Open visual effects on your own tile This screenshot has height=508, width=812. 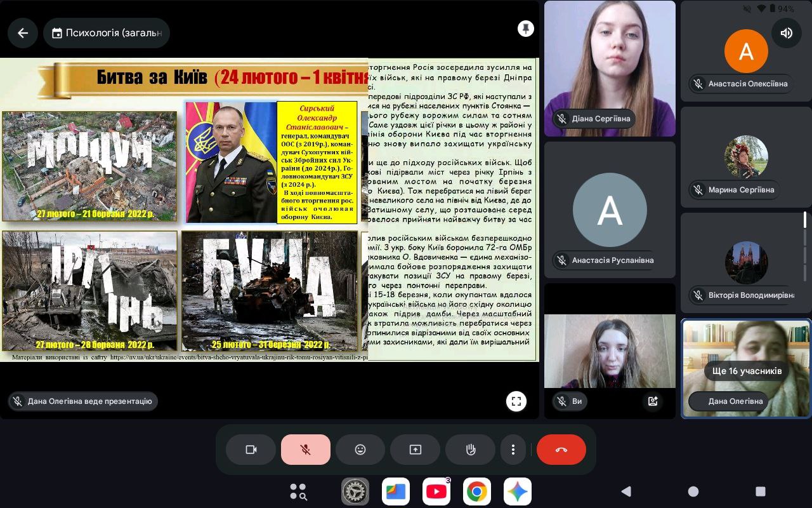click(x=652, y=401)
